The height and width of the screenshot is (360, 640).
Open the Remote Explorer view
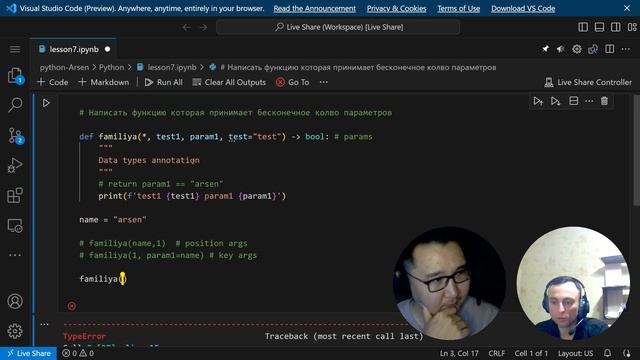(x=15, y=225)
